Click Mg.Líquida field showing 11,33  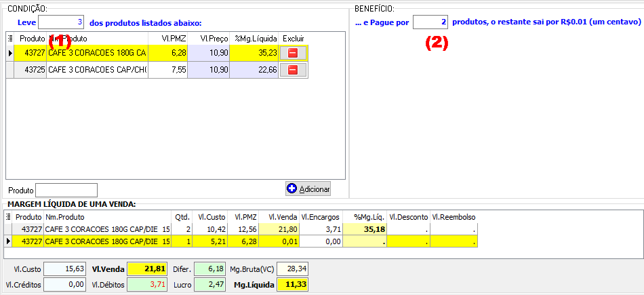point(292,284)
